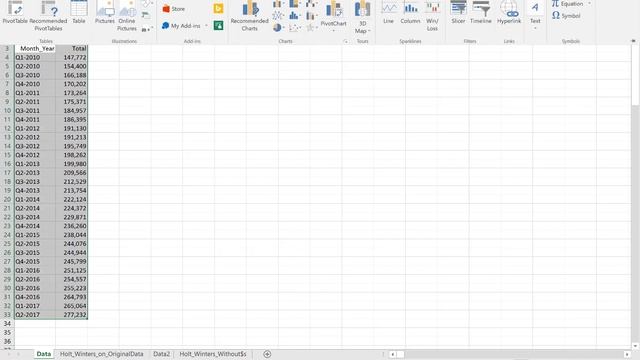Expand the Equation dropdown arrow

tap(589, 4)
